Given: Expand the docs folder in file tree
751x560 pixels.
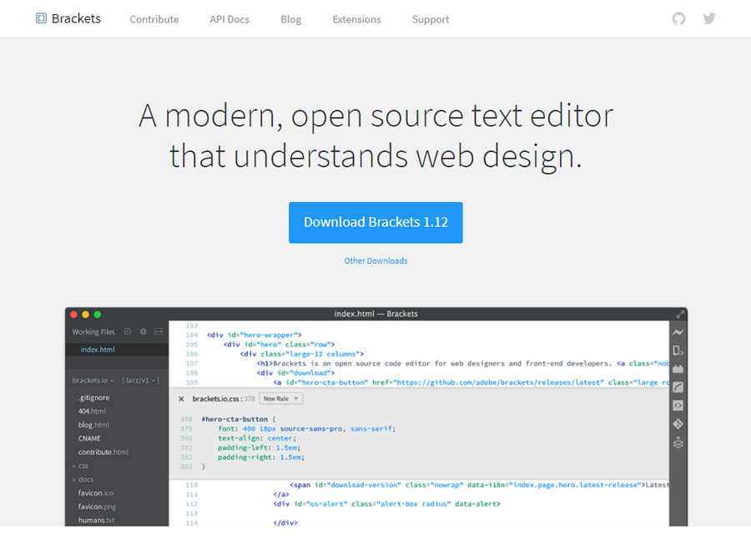Looking at the screenshot, I should click(x=85, y=479).
